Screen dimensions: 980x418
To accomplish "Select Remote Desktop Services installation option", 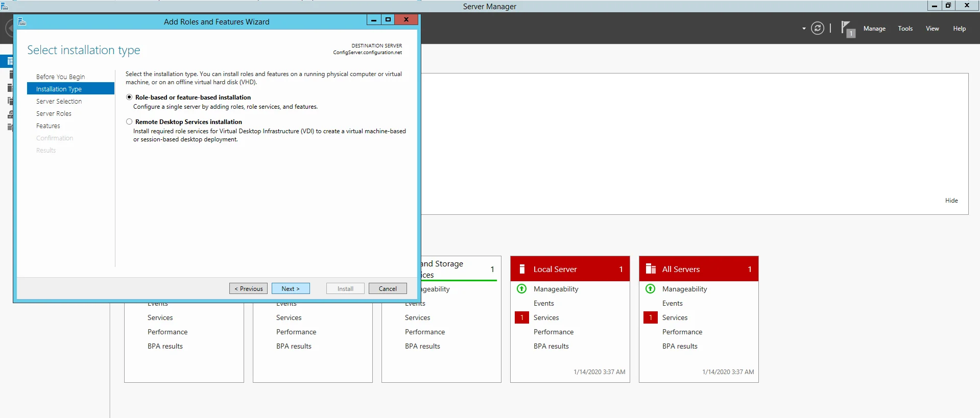I will 129,121.
